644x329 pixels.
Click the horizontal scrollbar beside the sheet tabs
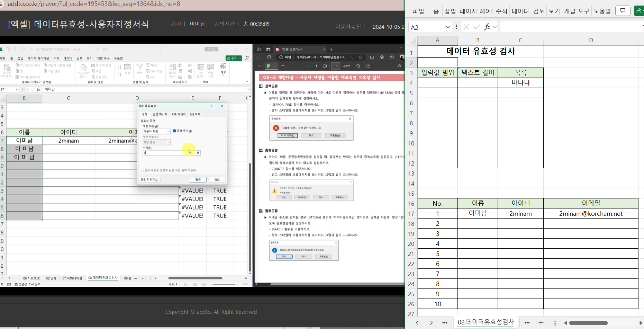tap(588, 323)
